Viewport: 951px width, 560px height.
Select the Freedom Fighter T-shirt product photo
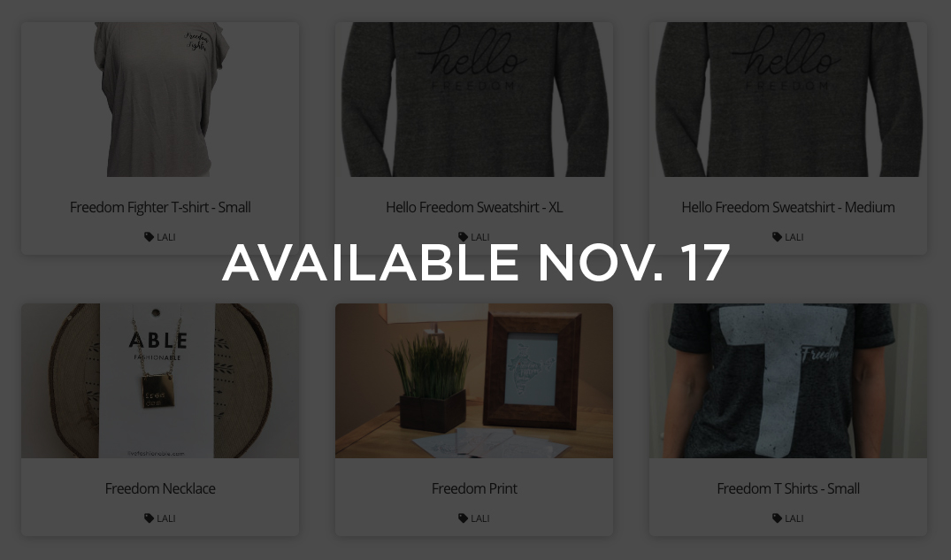[160, 99]
